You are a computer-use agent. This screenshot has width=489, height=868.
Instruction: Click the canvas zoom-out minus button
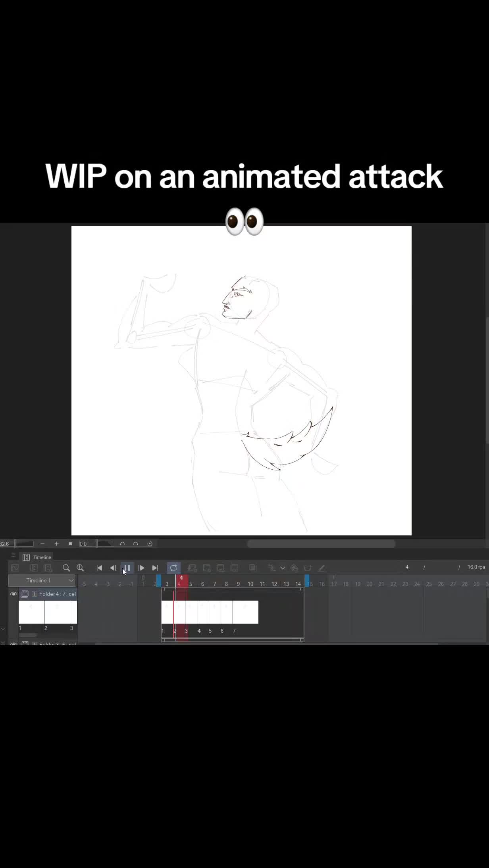pyautogui.click(x=42, y=544)
